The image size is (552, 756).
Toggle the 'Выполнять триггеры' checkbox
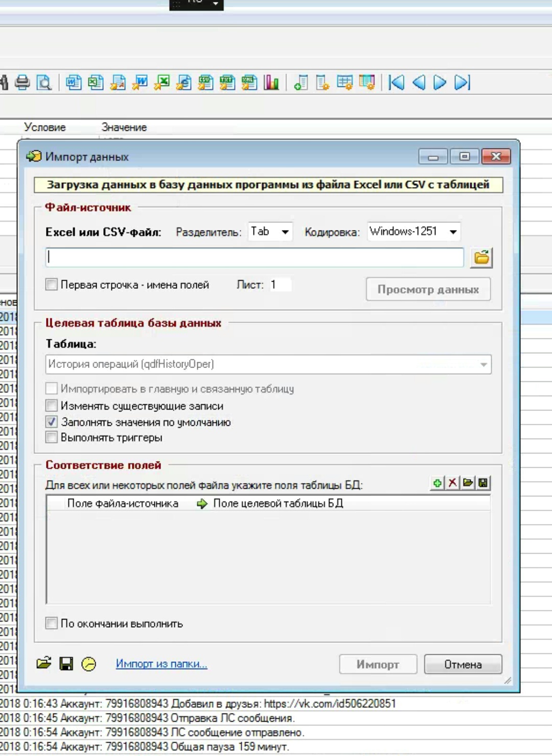[52, 438]
